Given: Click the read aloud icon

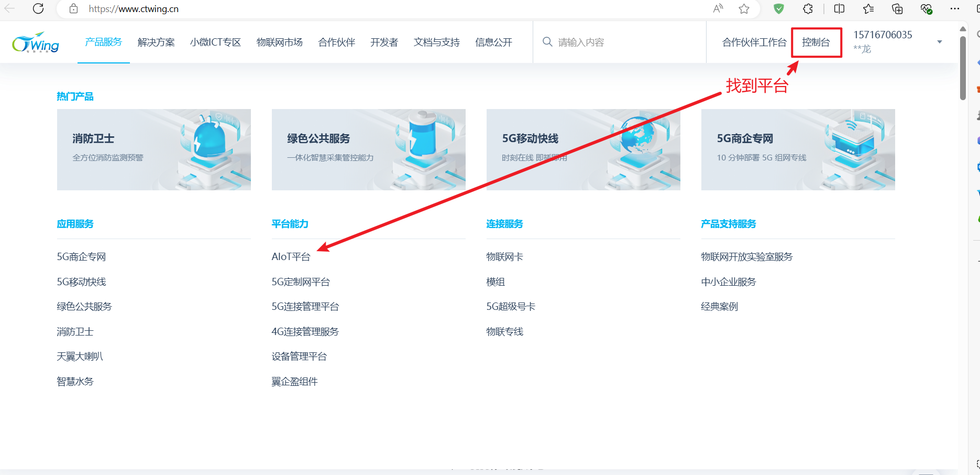Looking at the screenshot, I should (718, 8).
